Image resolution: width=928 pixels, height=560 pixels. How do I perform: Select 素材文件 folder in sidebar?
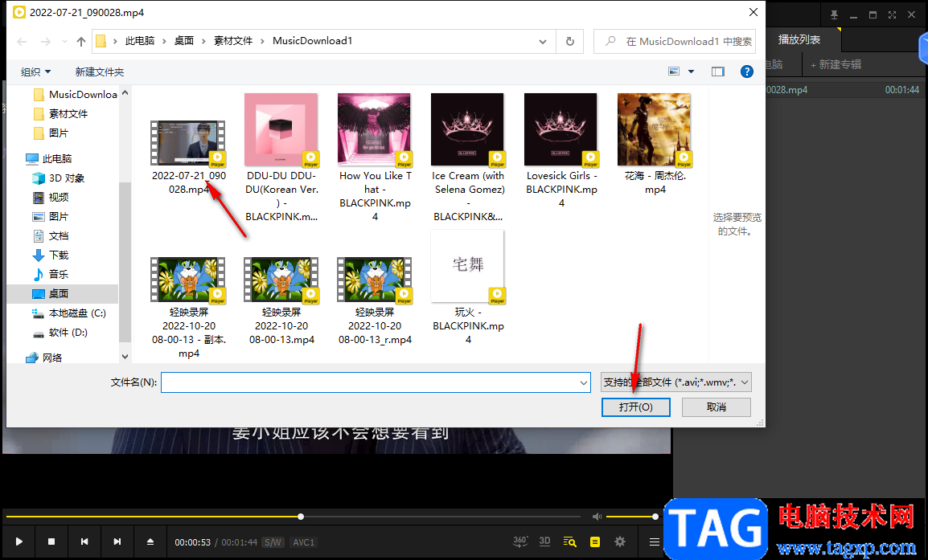tap(62, 113)
